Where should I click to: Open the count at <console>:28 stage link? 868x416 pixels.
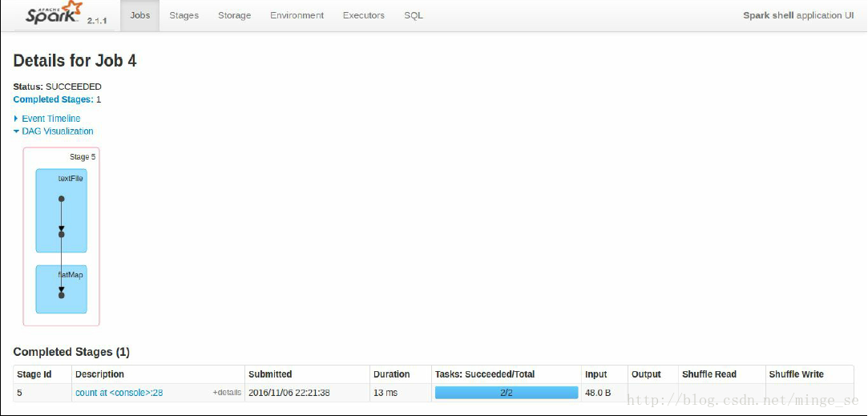click(x=119, y=393)
